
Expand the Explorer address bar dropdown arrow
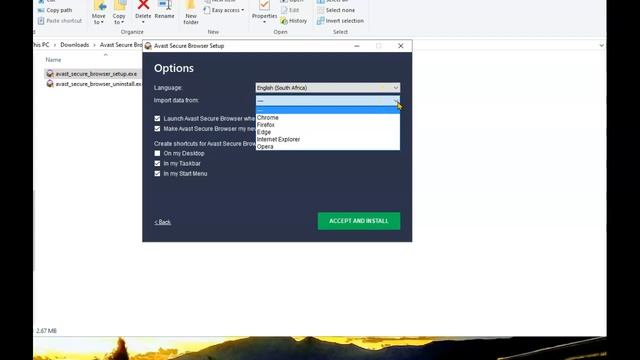tap(602, 45)
